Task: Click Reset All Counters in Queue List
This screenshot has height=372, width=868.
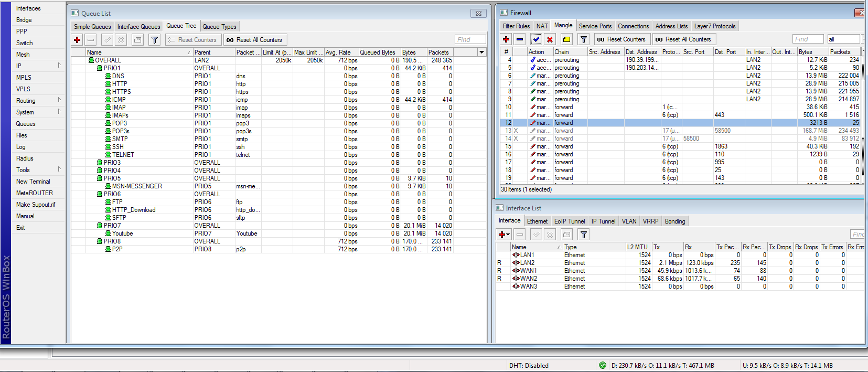Action: coord(255,40)
